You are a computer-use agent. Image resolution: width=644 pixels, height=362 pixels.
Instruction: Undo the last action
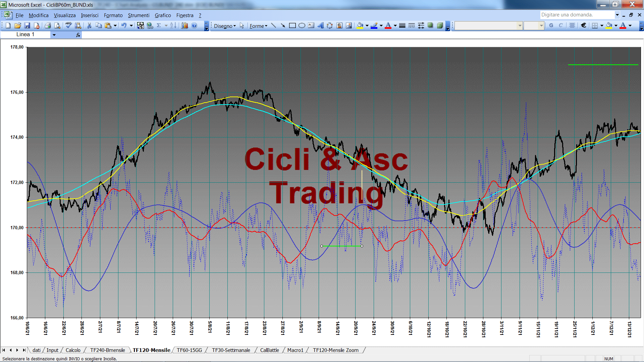124,25
